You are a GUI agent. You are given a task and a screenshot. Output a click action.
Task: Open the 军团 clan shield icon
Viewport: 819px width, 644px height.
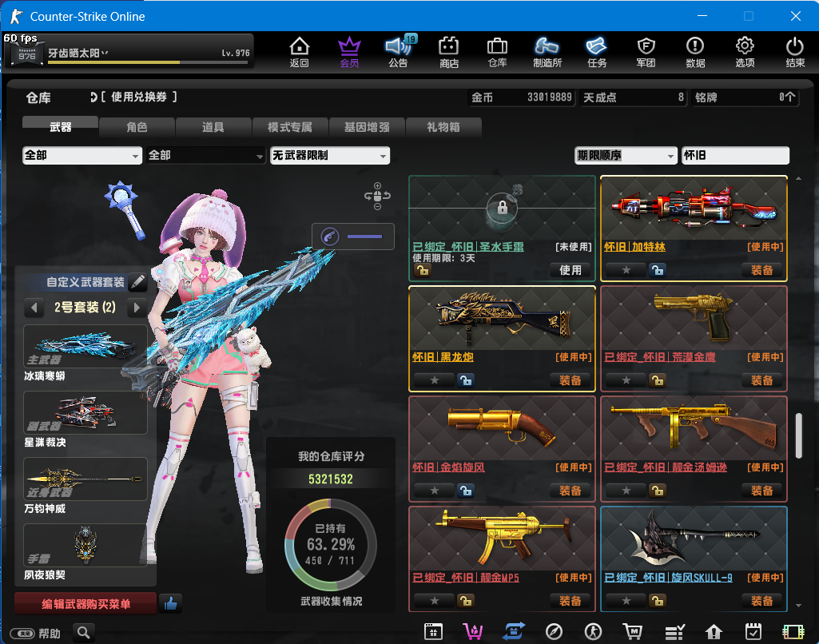click(646, 52)
